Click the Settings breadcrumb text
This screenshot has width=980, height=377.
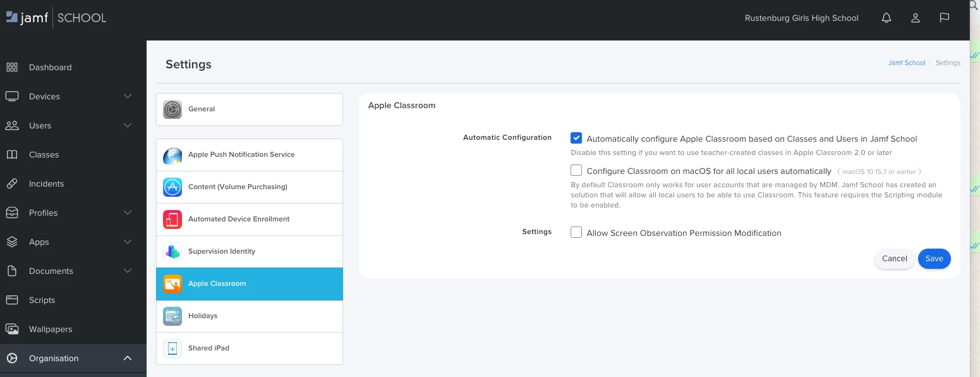(x=948, y=63)
